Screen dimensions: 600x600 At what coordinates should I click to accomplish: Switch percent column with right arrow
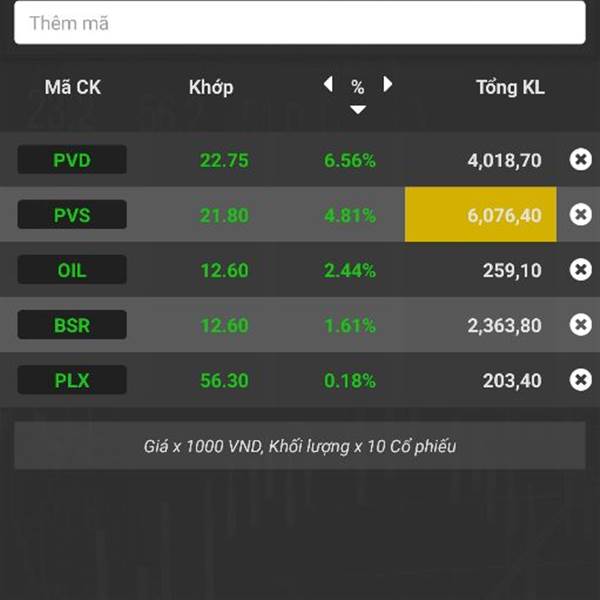point(388,84)
